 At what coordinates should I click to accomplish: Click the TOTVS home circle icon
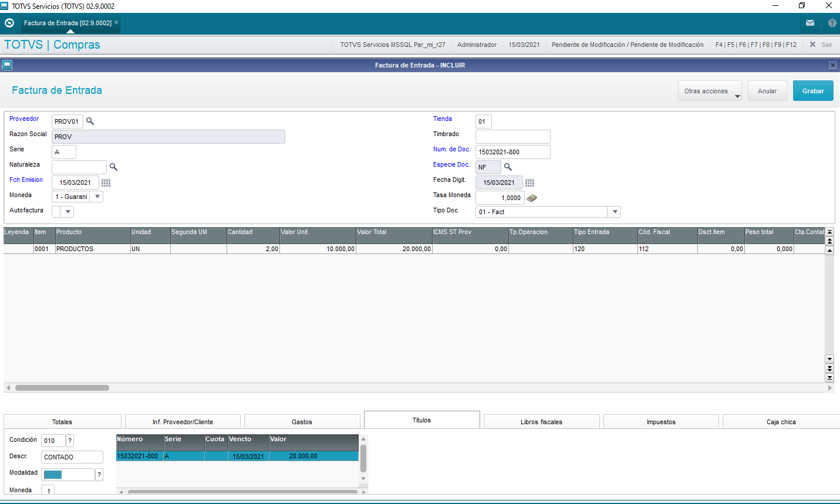coord(9,23)
